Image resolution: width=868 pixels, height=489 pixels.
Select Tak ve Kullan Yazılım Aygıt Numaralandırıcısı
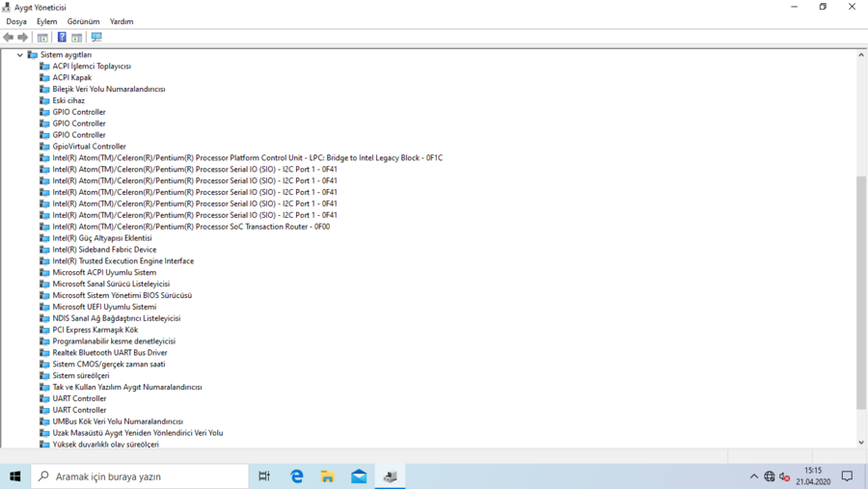[126, 387]
